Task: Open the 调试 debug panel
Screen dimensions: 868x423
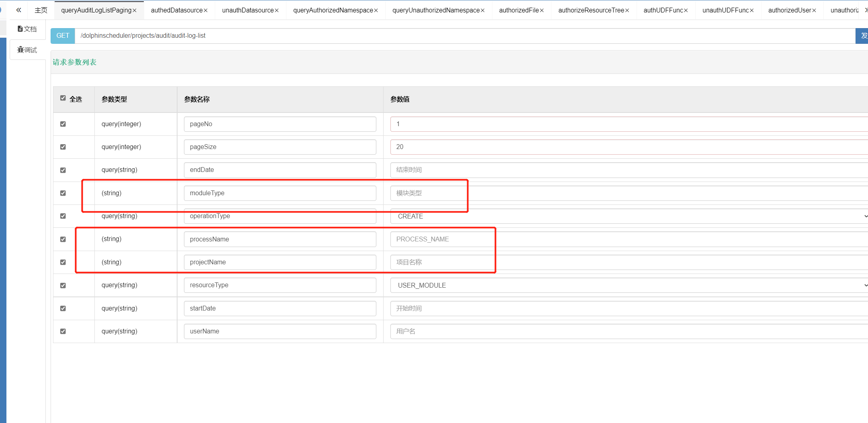Action: 27,50
